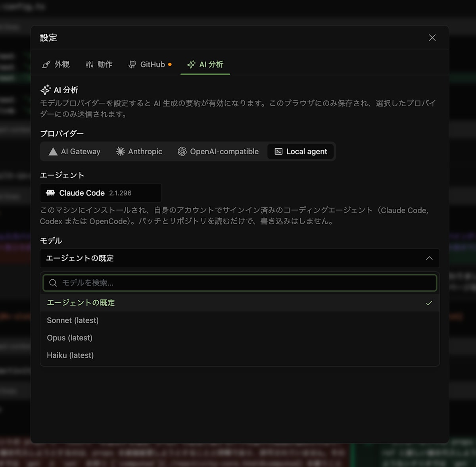Click the terminal icon of Local agent

[279, 152]
